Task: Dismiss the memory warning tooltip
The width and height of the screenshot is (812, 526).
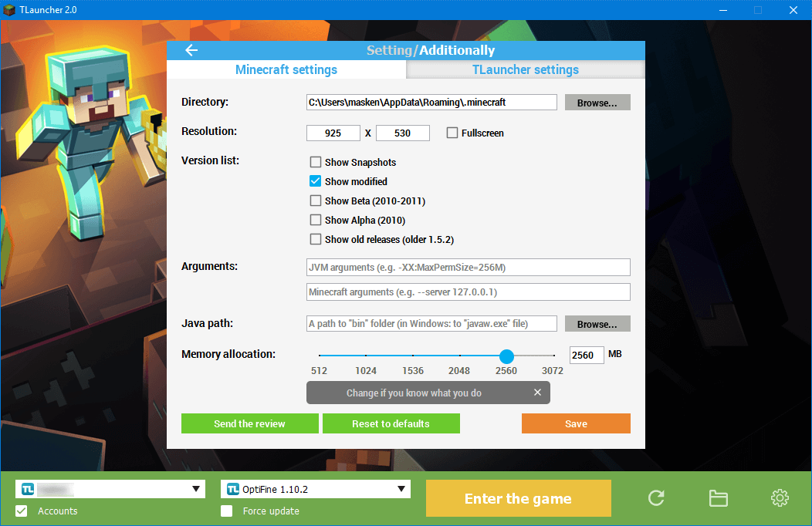Action: coord(537,393)
